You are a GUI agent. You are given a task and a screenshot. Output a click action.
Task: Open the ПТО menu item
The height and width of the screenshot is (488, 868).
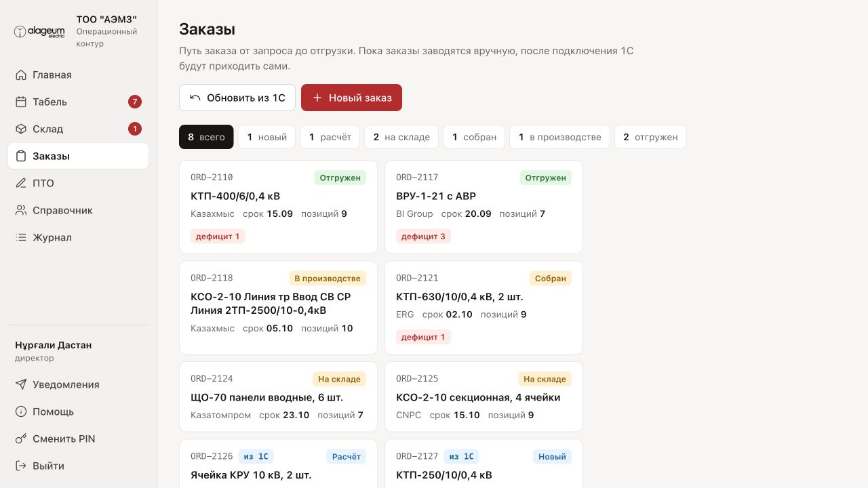tap(78, 183)
